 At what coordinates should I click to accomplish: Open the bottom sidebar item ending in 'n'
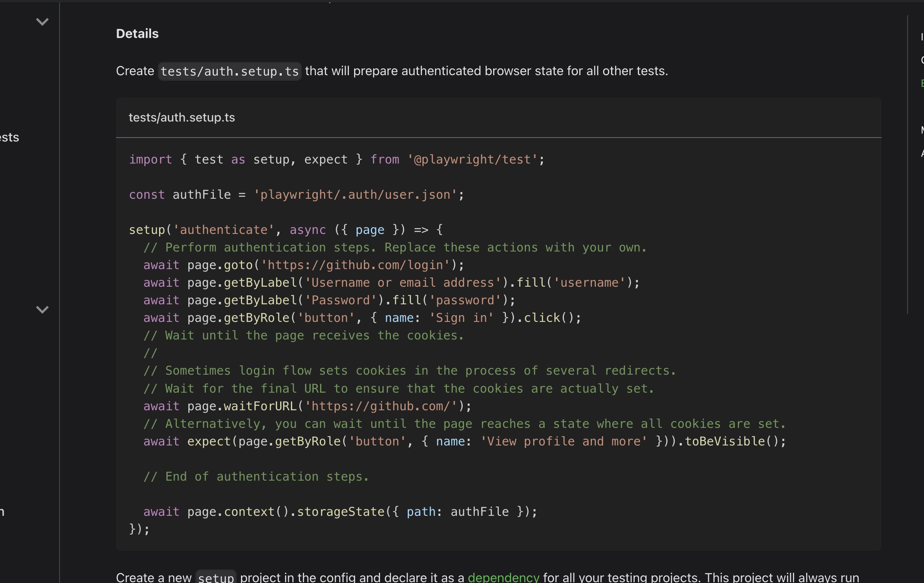[2, 511]
